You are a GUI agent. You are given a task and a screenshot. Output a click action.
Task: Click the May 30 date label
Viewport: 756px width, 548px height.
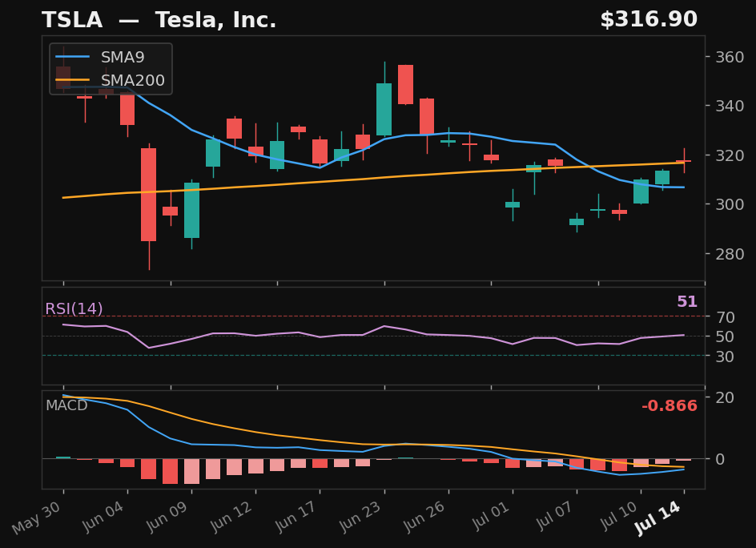click(37, 517)
